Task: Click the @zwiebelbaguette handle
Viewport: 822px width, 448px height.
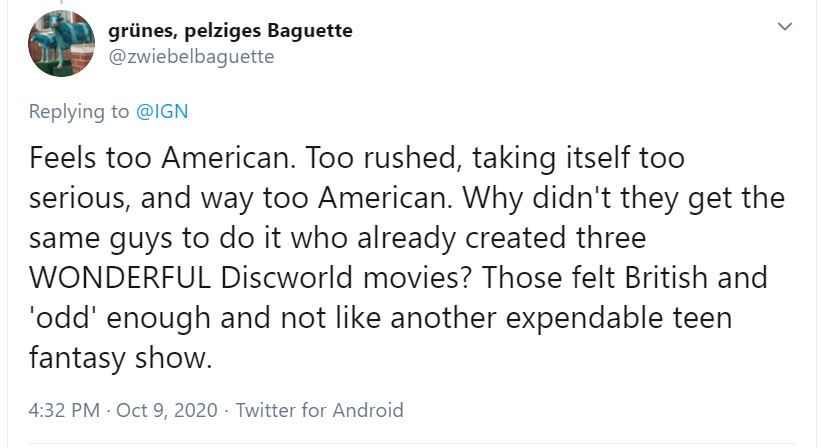Action: pyautogui.click(x=191, y=56)
